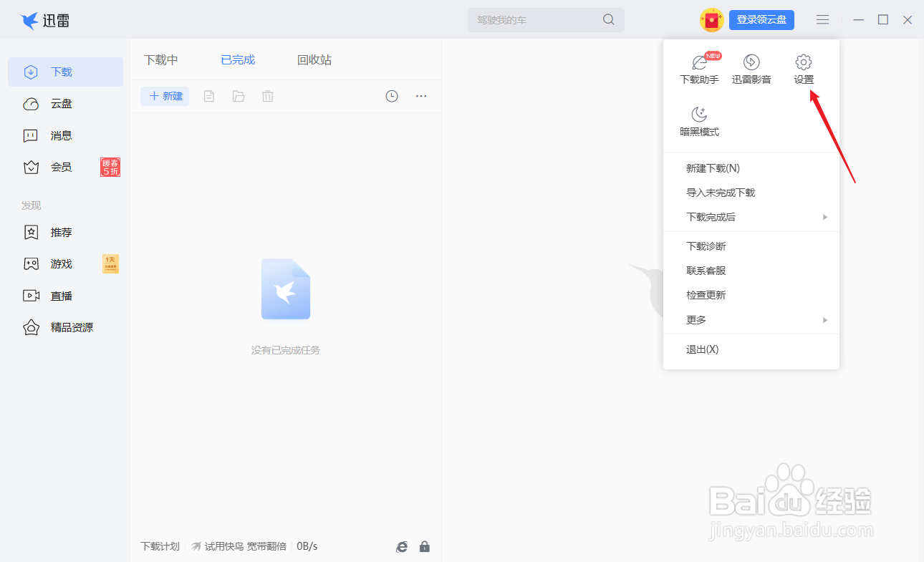
Task: Open the ellipsis (...) options above the task list
Action: (421, 95)
